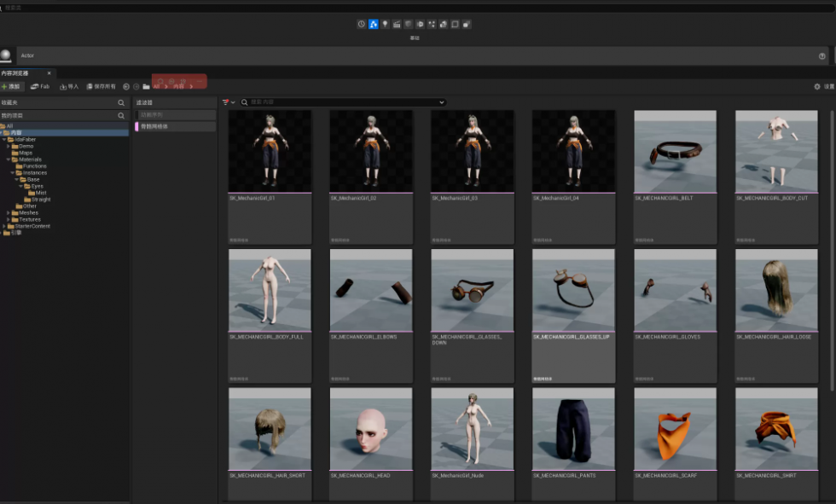This screenshot has width=836, height=504.
Task: Click the magnifier in the favorites search bar
Action: point(121,102)
